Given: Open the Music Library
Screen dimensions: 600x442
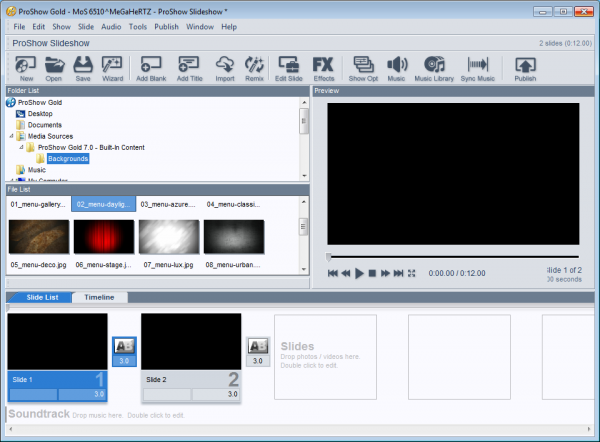Looking at the screenshot, I should pyautogui.click(x=434, y=69).
